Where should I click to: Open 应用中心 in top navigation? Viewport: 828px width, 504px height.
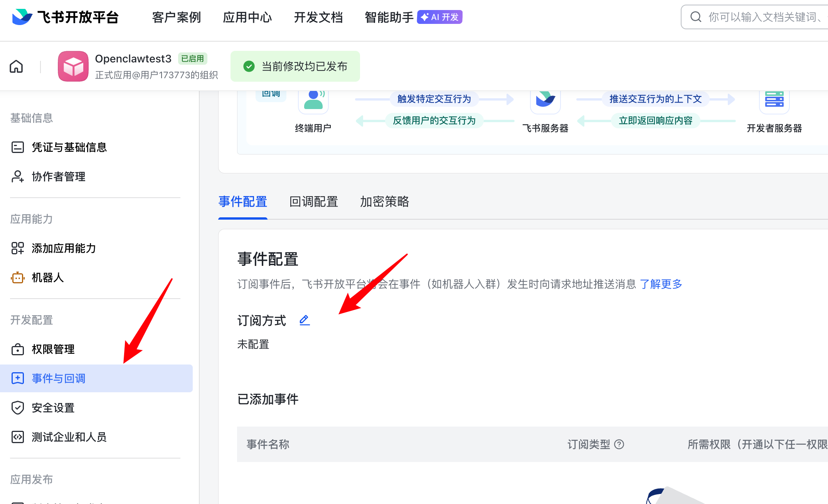point(247,17)
